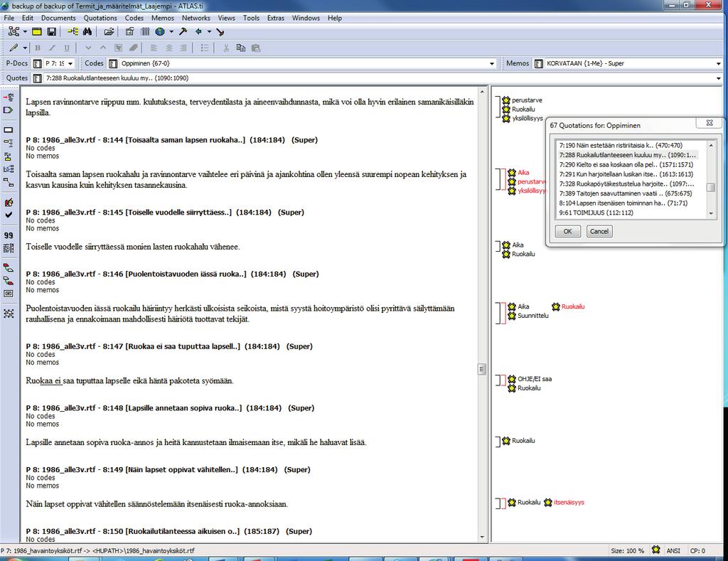Open the Memos dropdown showing KORVATAAN

[719, 63]
